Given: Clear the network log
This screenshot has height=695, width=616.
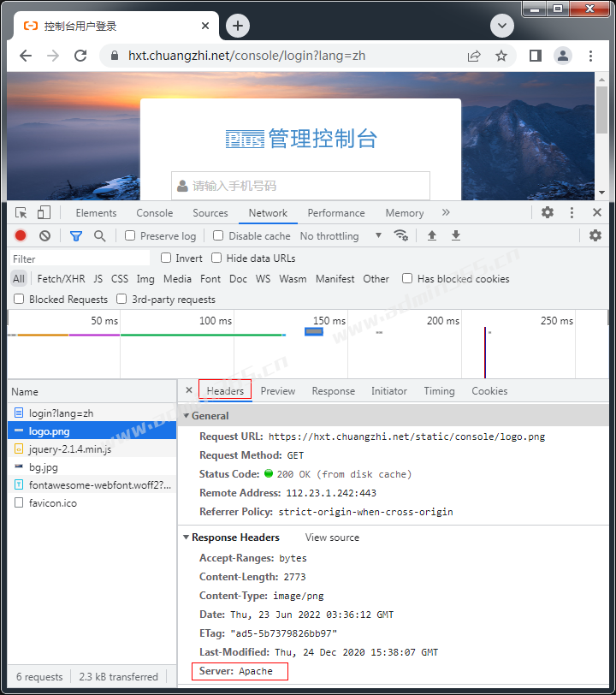Looking at the screenshot, I should coord(44,236).
